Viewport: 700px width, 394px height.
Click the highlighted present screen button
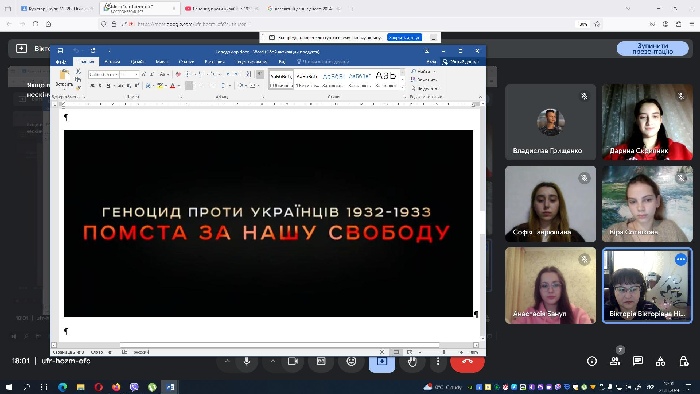coord(382,362)
